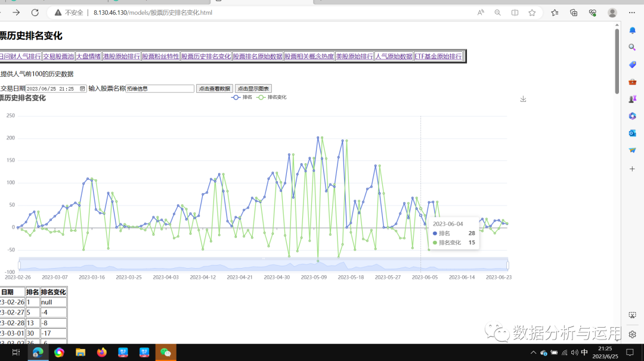Open split screen view
The height and width of the screenshot is (361, 644).
(x=515, y=13)
